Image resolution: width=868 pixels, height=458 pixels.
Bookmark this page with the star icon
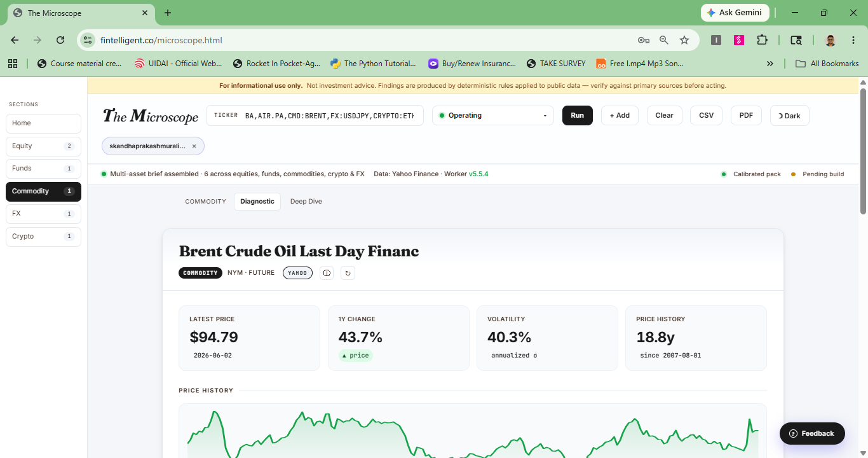coord(684,40)
